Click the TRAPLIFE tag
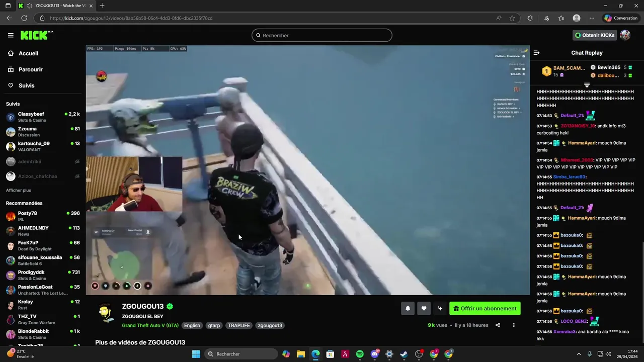The height and width of the screenshot is (362, 644). (x=239, y=325)
